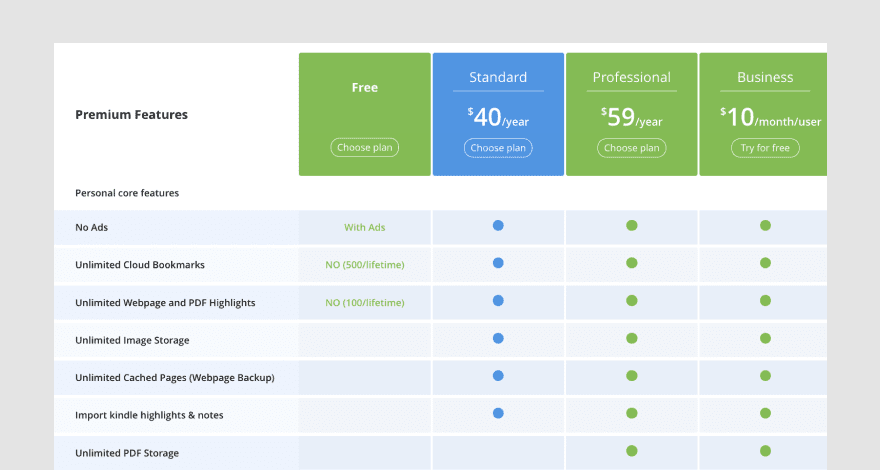Click Unlimited Cloud Bookmarks feature label
The height and width of the screenshot is (470, 880).
(x=140, y=265)
